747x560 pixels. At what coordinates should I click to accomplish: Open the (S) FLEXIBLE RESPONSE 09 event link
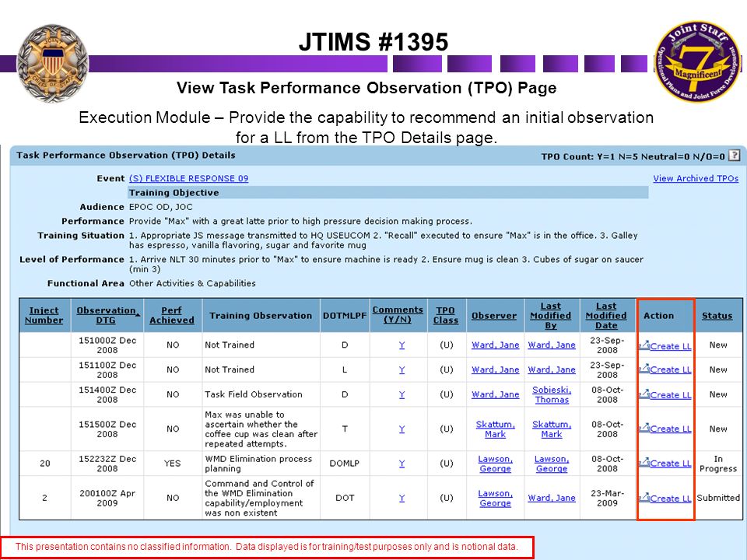[x=188, y=178]
